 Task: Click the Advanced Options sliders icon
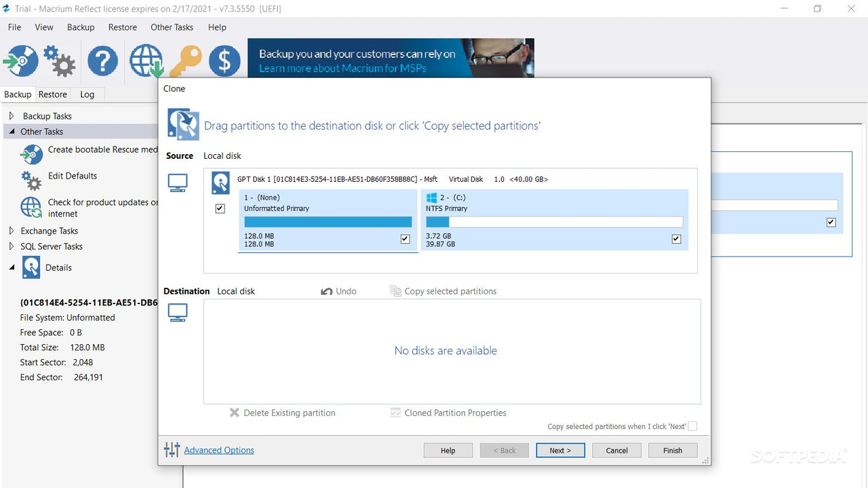click(x=172, y=449)
